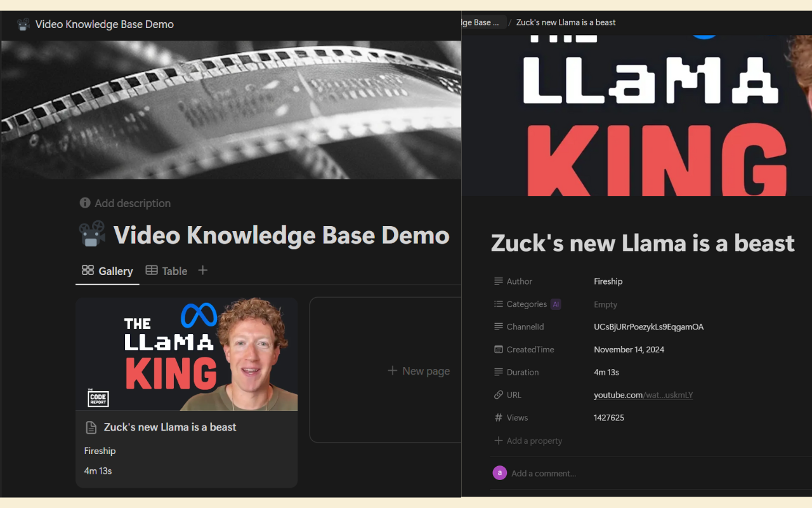Image resolution: width=812 pixels, height=508 pixels.
Task: Open the card title 'Zuck's new Llama is a beast'
Action: click(x=170, y=427)
